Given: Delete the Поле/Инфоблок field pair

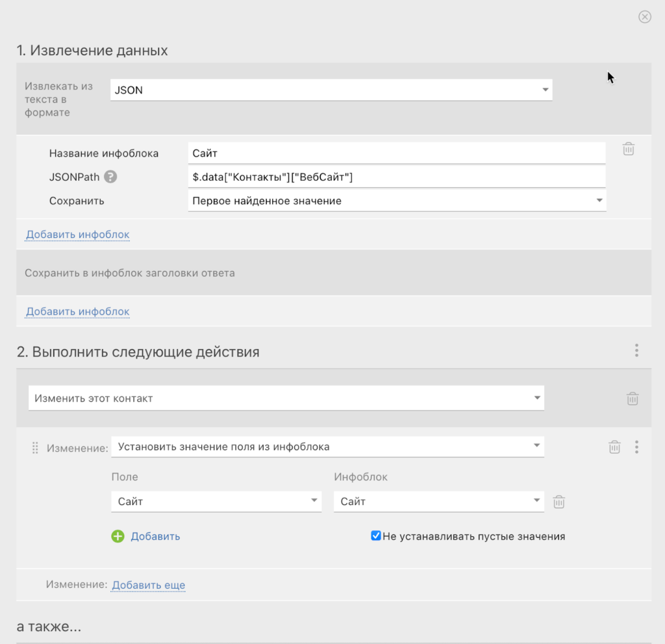Looking at the screenshot, I should click(559, 502).
